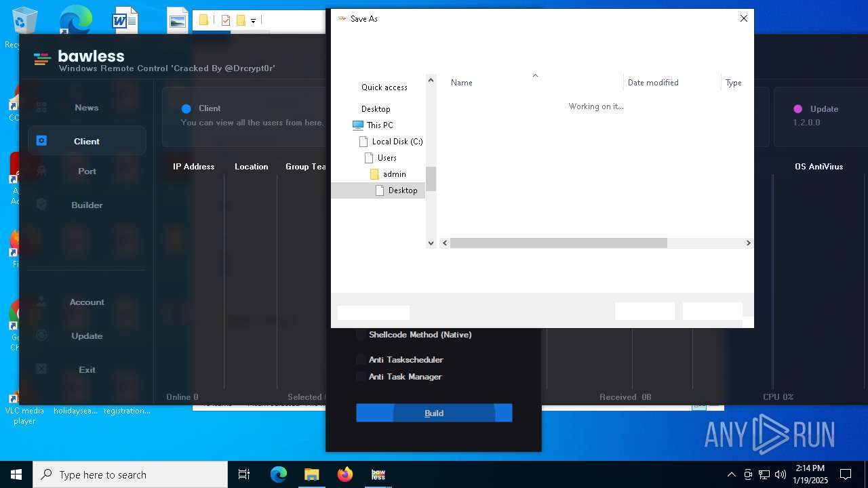The width and height of the screenshot is (868, 488).
Task: Click the Builder shield icon
Action: pos(41,205)
